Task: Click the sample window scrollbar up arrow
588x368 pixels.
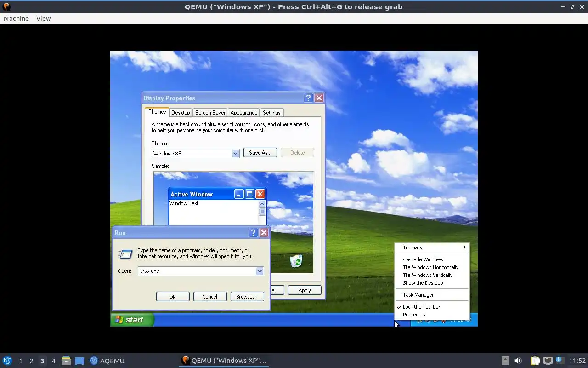Action: click(262, 204)
